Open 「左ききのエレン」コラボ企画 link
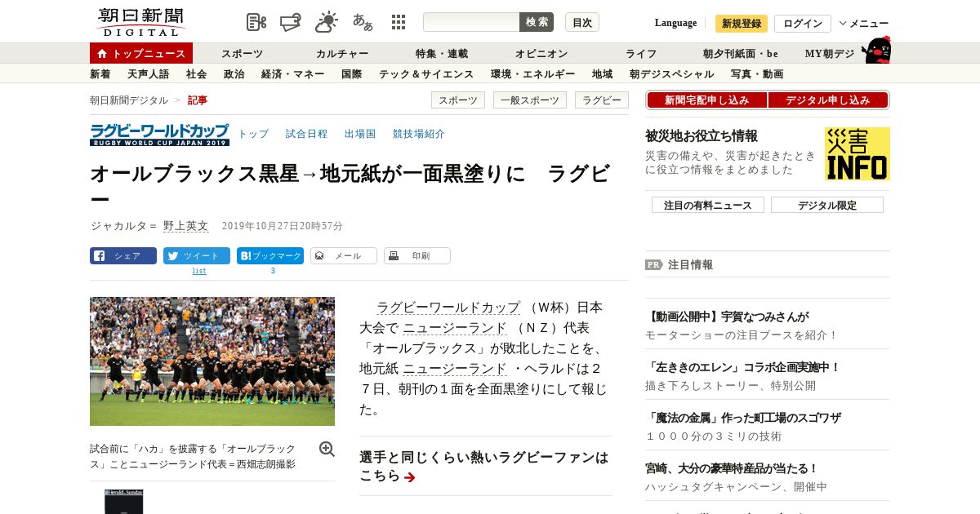980x514 pixels. [743, 367]
